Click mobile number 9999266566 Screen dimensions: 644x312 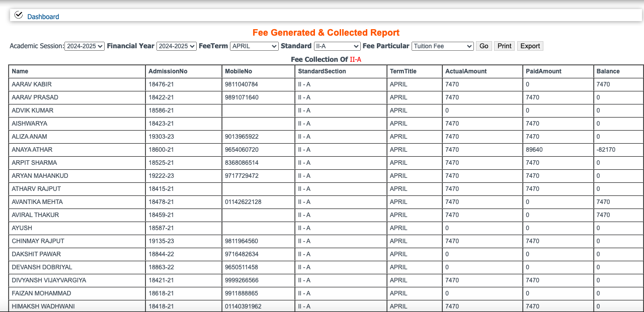pyautogui.click(x=242, y=280)
